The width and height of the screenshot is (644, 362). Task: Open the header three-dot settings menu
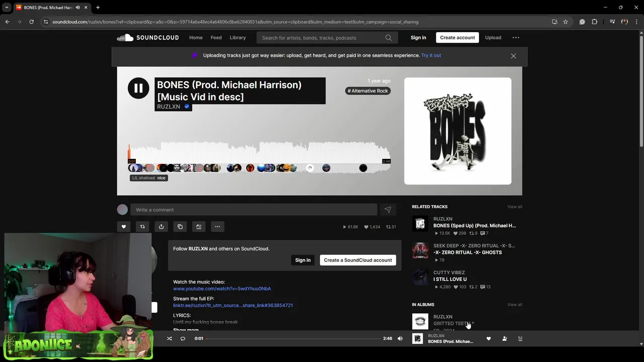coord(516,38)
